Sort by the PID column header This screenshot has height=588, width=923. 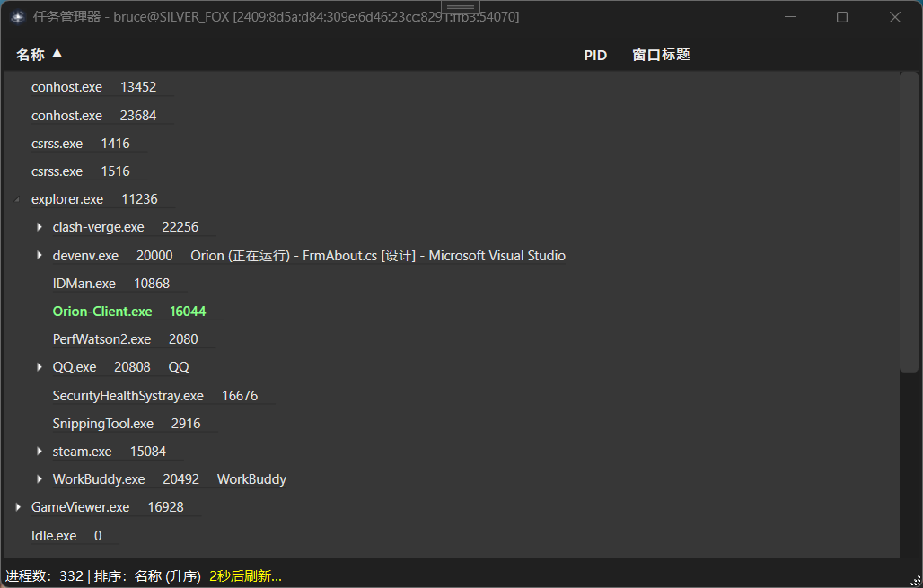tap(595, 56)
